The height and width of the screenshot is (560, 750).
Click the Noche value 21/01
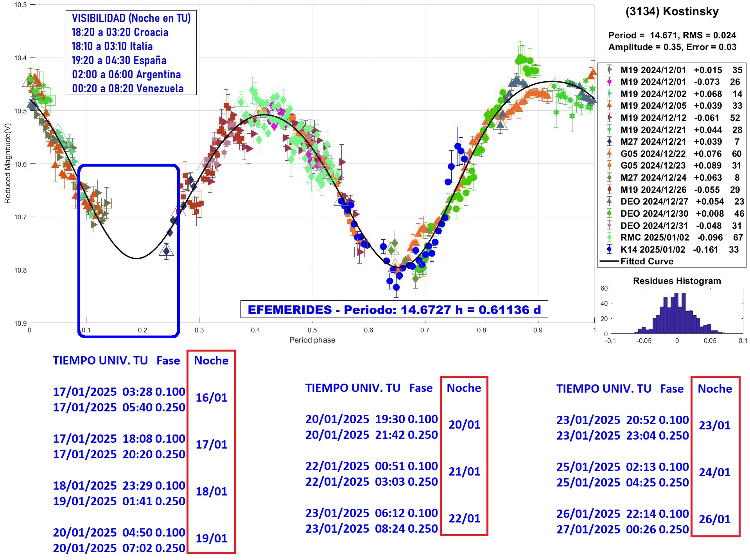coord(464,472)
